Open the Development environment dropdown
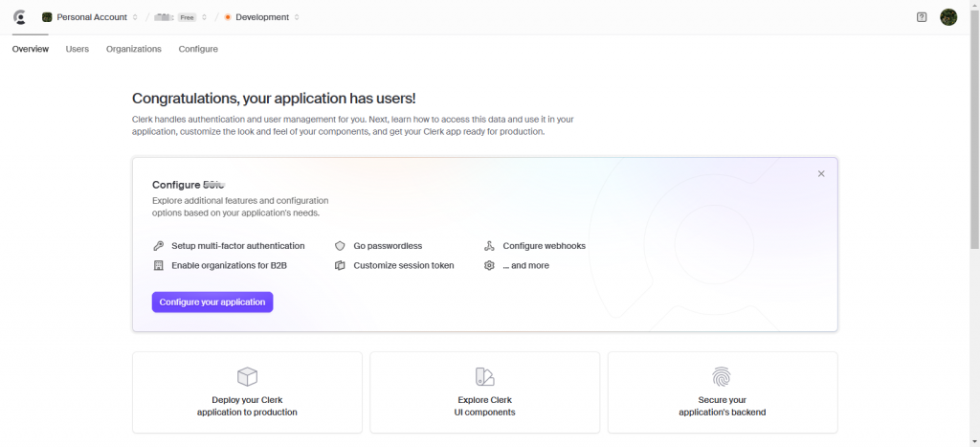This screenshot has height=447, width=980. click(x=262, y=17)
